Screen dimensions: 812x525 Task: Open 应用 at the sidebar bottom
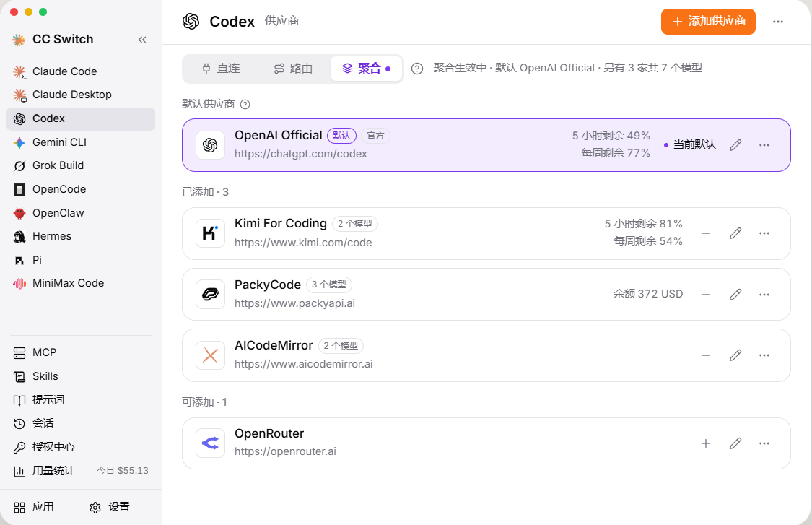[34, 508]
